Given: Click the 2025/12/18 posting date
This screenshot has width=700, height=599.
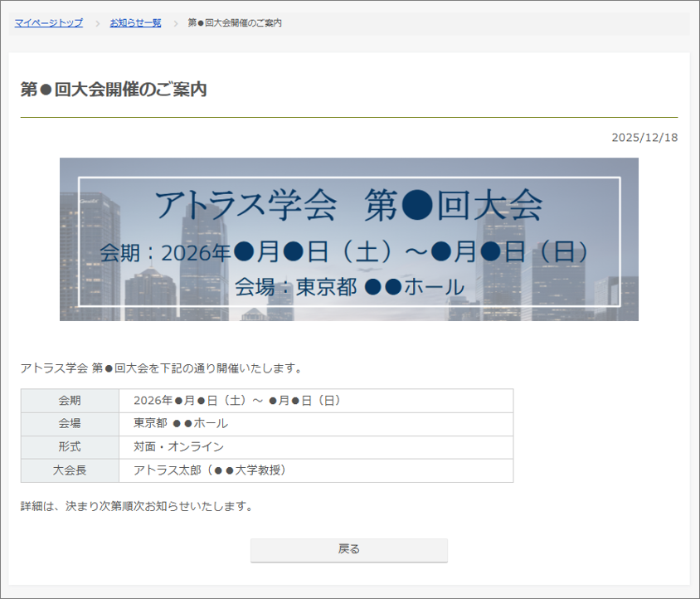Looking at the screenshot, I should pyautogui.click(x=644, y=138).
